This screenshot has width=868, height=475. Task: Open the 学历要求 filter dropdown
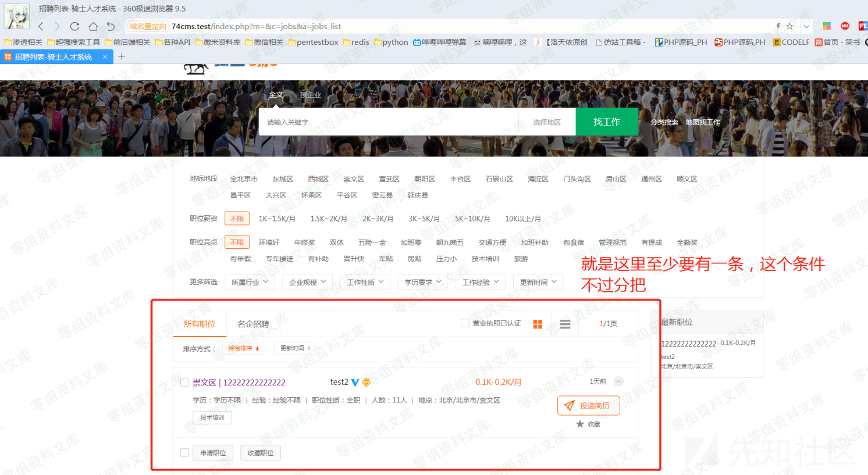tap(423, 282)
